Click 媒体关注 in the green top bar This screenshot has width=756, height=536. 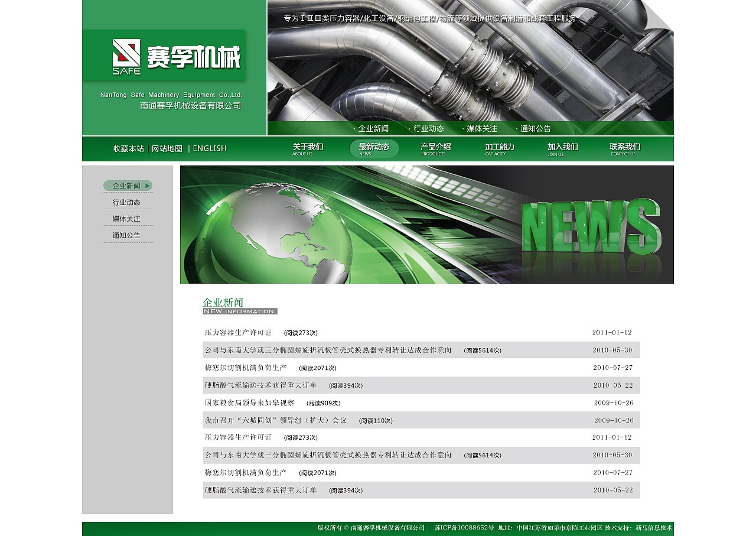[482, 128]
